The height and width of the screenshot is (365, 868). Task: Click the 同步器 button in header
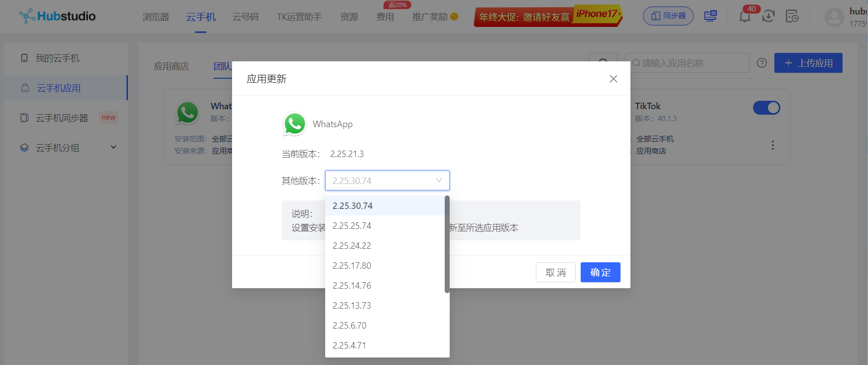pyautogui.click(x=668, y=16)
